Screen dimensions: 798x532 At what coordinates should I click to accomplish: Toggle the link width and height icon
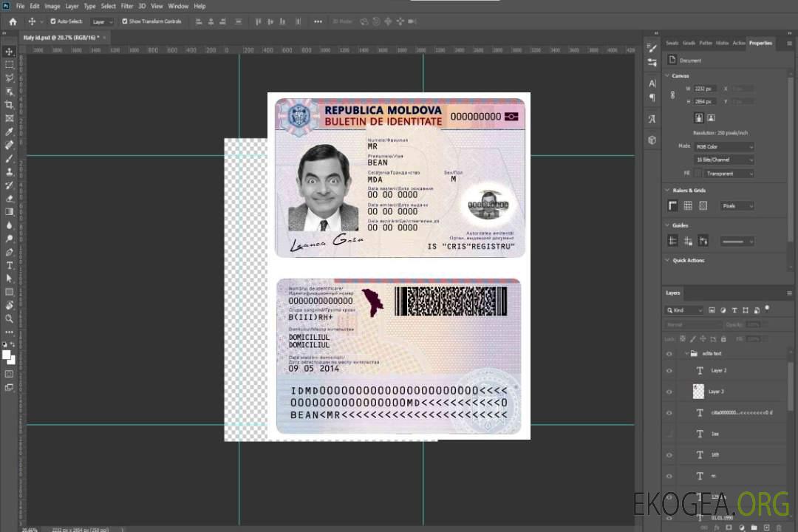click(672, 95)
